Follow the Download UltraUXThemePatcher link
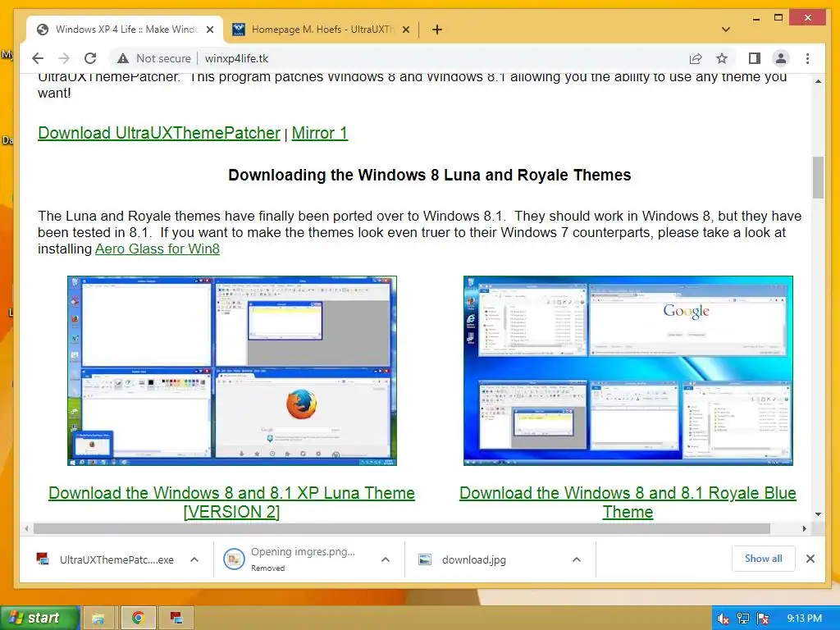Image resolution: width=840 pixels, height=630 pixels. (x=159, y=133)
